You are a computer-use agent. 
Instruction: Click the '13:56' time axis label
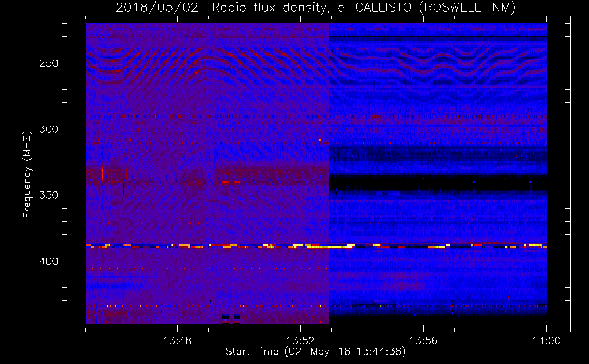423,341
